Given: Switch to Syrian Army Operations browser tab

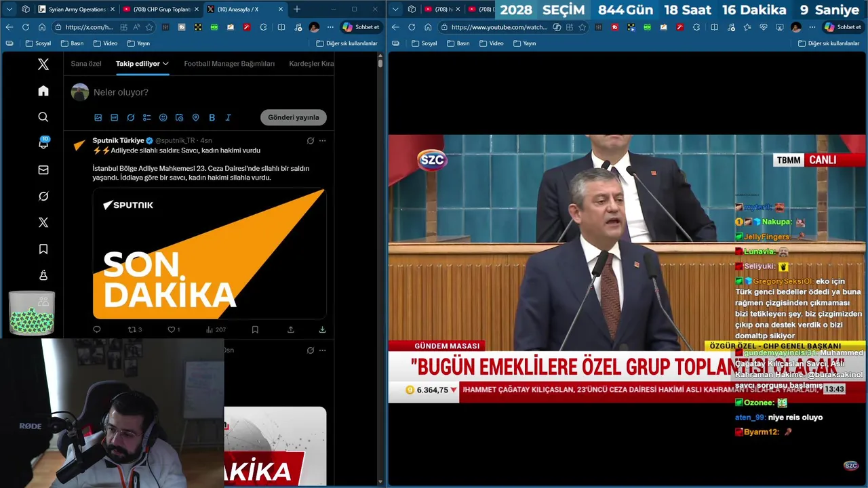Looking at the screenshot, I should pyautogui.click(x=76, y=9).
